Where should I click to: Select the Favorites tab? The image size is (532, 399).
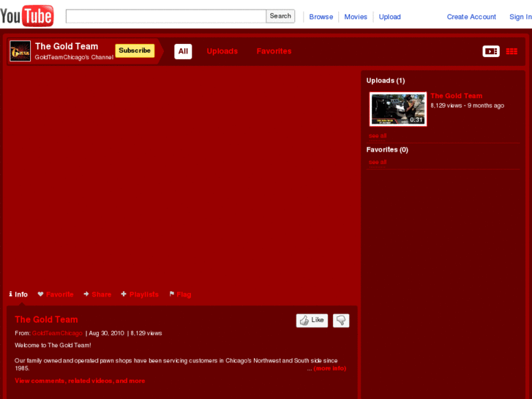click(274, 51)
